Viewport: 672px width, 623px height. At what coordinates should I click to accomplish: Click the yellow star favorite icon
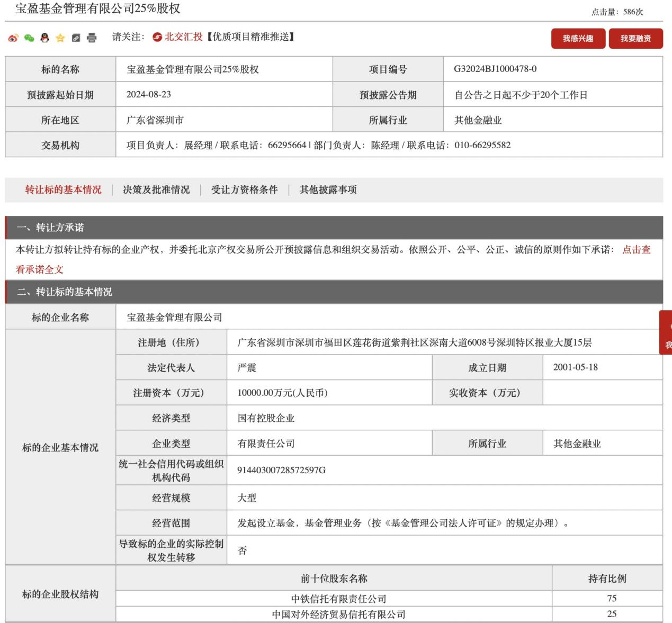point(60,38)
